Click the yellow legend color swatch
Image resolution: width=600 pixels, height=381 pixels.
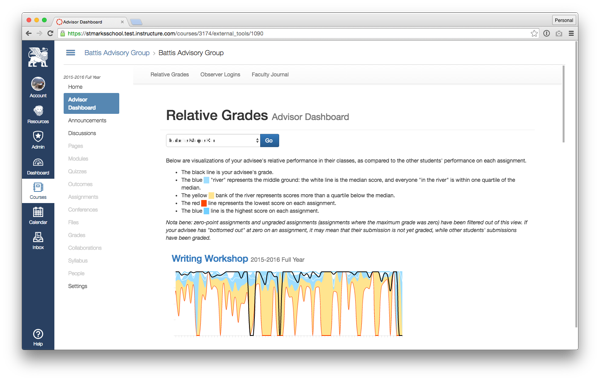pos(211,195)
